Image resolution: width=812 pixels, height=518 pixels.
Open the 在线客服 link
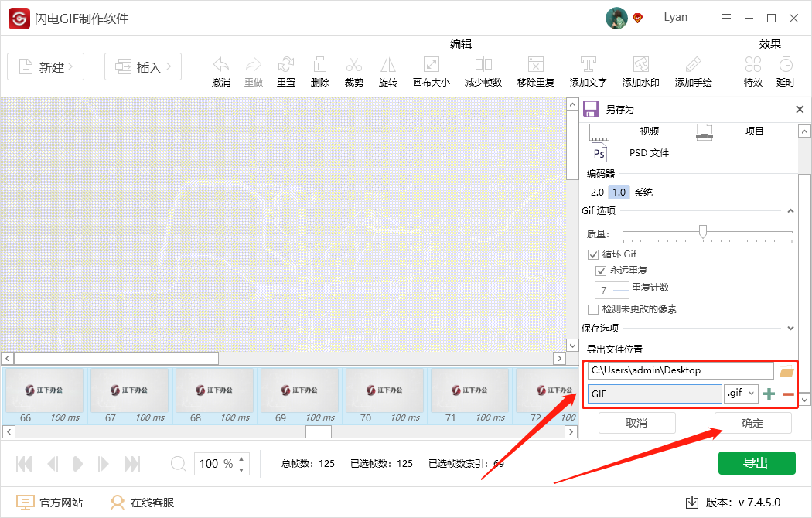click(x=152, y=503)
